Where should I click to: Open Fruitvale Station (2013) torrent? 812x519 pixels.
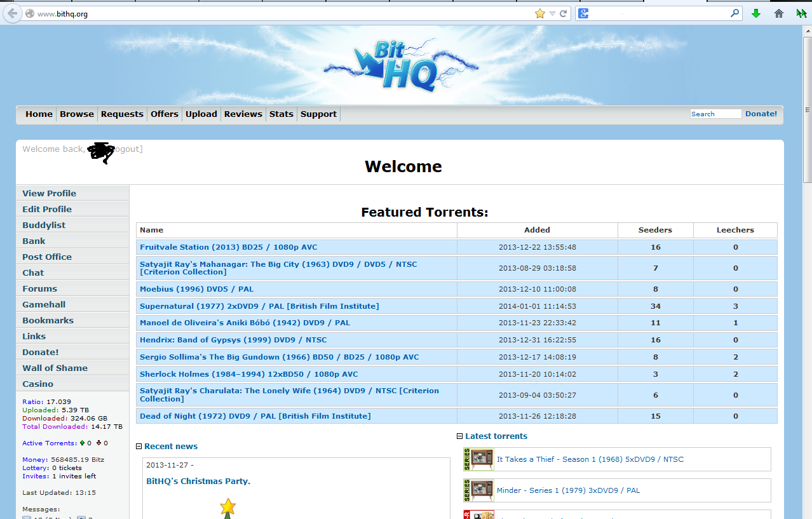tap(228, 247)
